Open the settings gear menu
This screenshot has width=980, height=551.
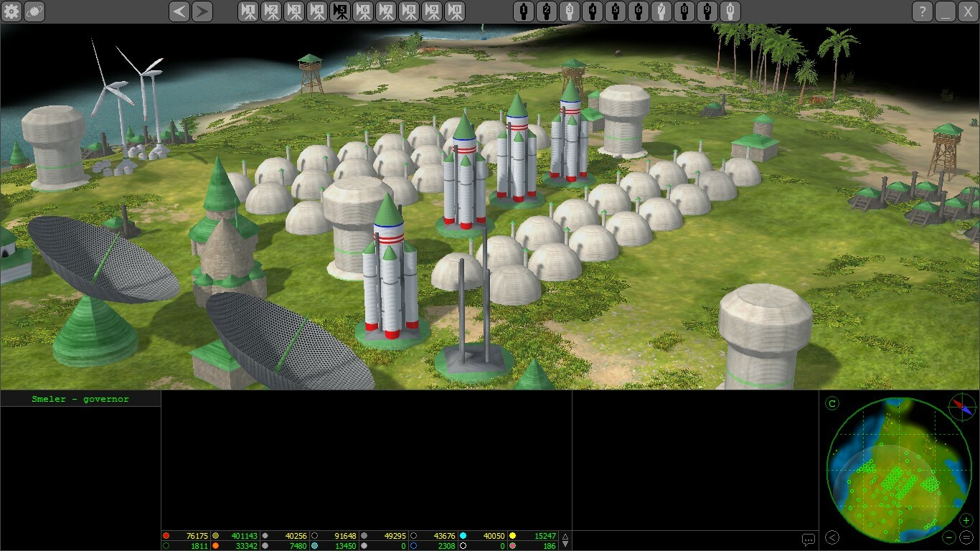[x=11, y=11]
